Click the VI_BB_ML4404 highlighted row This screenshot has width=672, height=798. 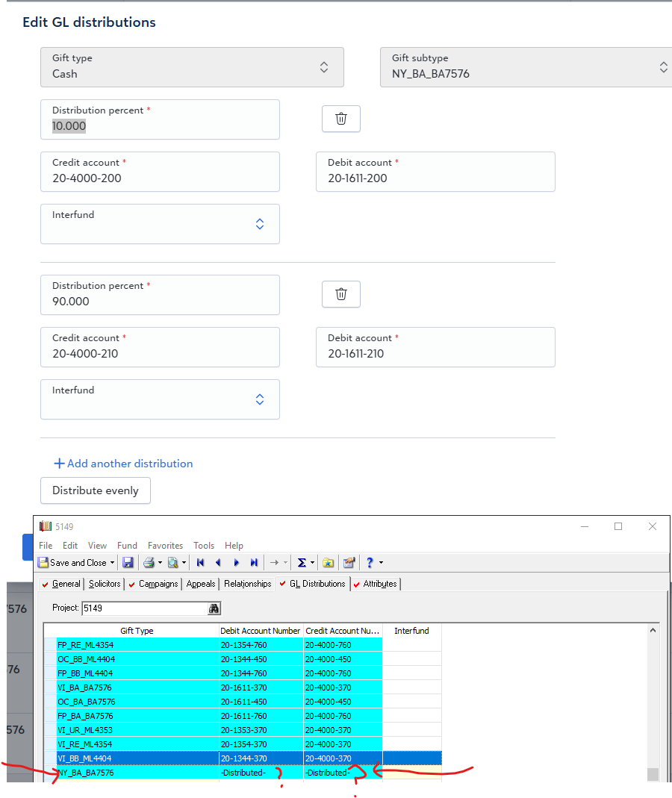pos(243,758)
